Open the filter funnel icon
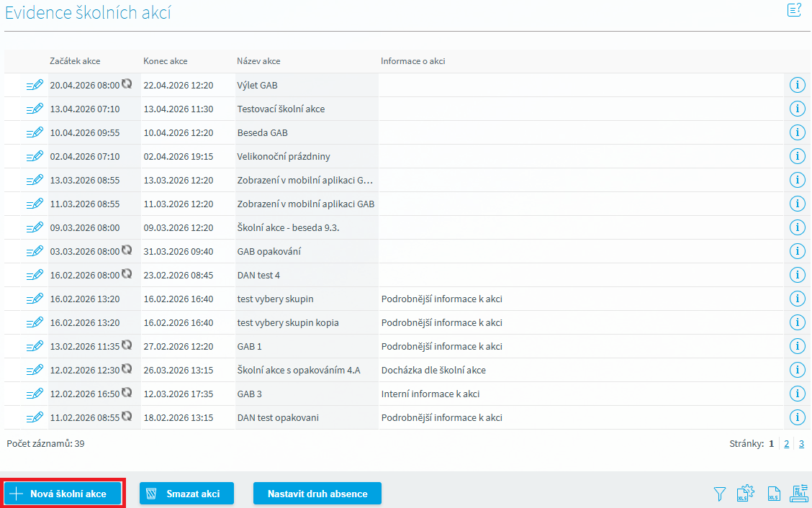 tap(719, 494)
